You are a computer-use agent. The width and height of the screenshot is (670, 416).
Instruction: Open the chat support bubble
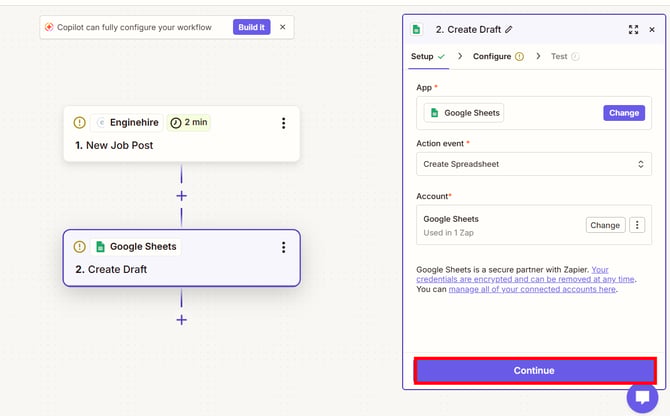tap(642, 397)
